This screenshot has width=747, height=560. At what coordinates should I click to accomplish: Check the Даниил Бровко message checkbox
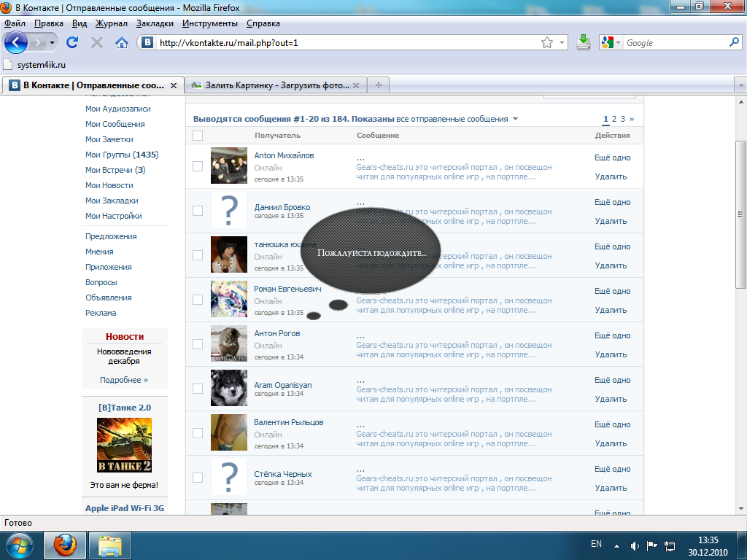click(198, 211)
